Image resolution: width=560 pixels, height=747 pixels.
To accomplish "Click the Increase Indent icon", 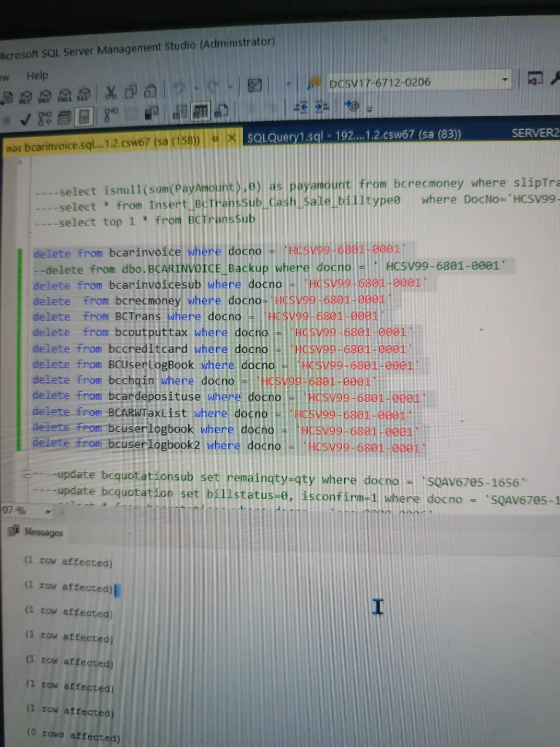I will pos(322,107).
